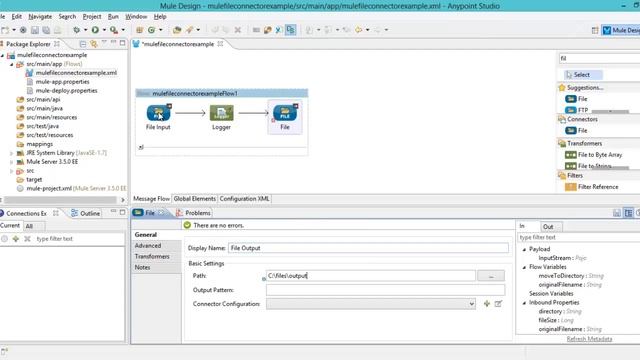640x360 pixels.
Task: Select File to Byte Array transformer
Action: tap(593, 155)
